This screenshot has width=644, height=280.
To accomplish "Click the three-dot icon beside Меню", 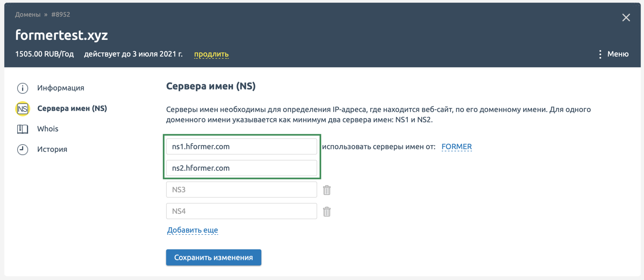I will tap(600, 54).
